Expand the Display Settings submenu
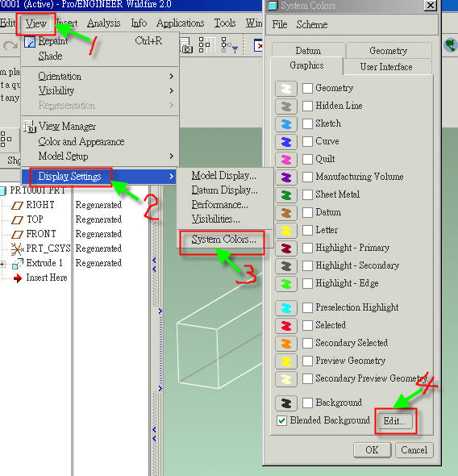Screen dimensions: 458x476 point(100,177)
